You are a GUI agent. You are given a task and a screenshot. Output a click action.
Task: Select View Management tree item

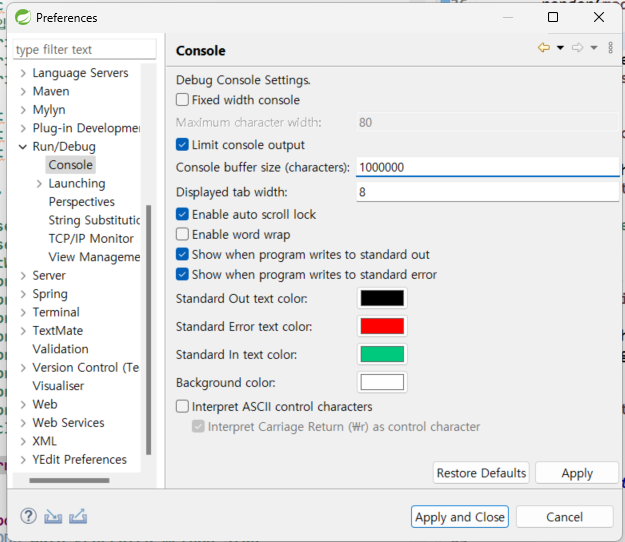click(x=94, y=257)
